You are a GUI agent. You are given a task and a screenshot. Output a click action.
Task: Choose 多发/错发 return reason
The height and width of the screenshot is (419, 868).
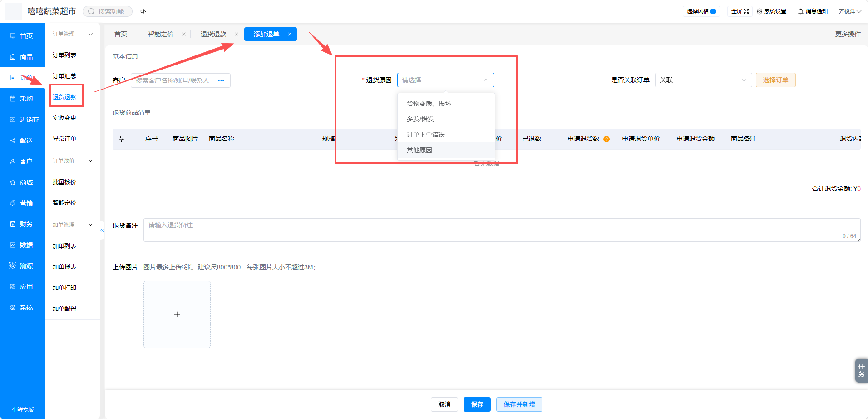point(446,119)
